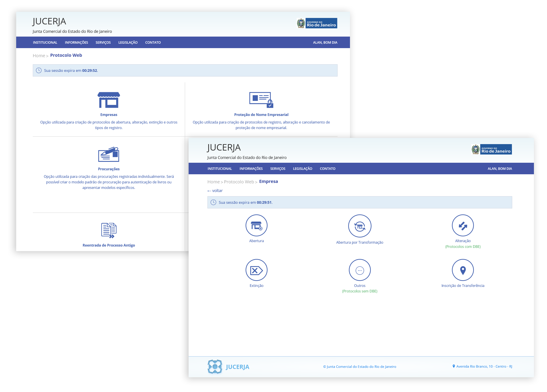This screenshot has width=547, height=392.
Task: Open CONTATO menu in front window
Action: [x=327, y=169]
